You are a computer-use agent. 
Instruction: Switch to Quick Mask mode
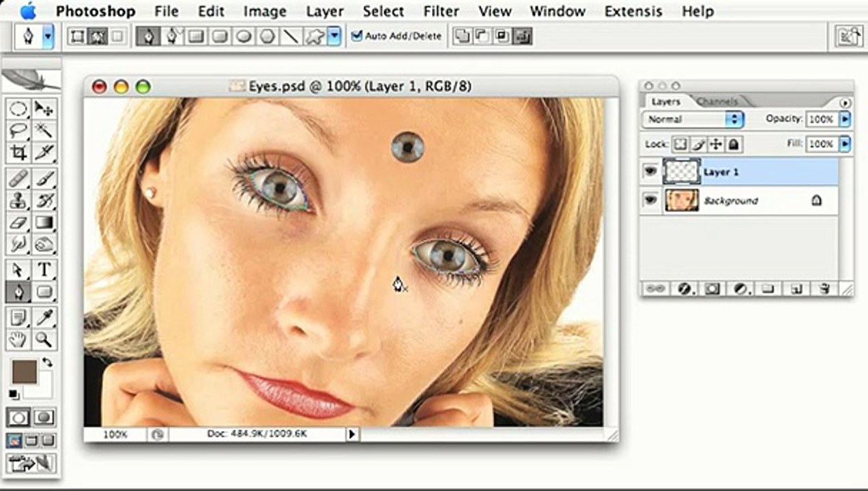coord(44,417)
